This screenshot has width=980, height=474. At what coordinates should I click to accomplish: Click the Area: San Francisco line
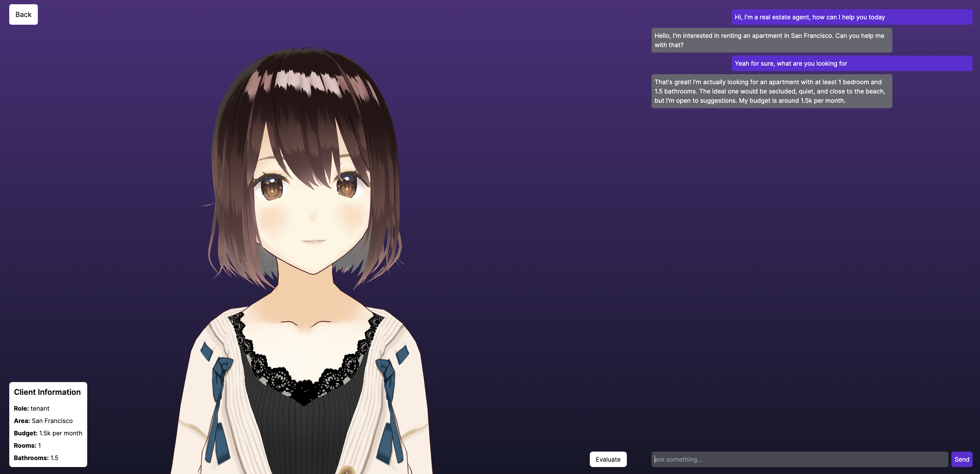(43, 421)
